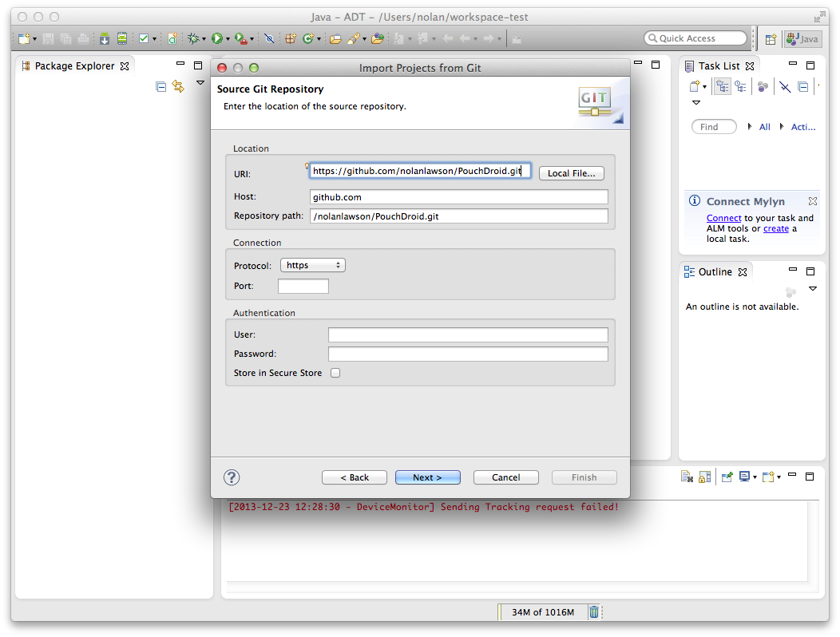This screenshot has width=840, height=637.
Task: Open the Android SDK Manager toolbar icon
Action: (x=105, y=38)
